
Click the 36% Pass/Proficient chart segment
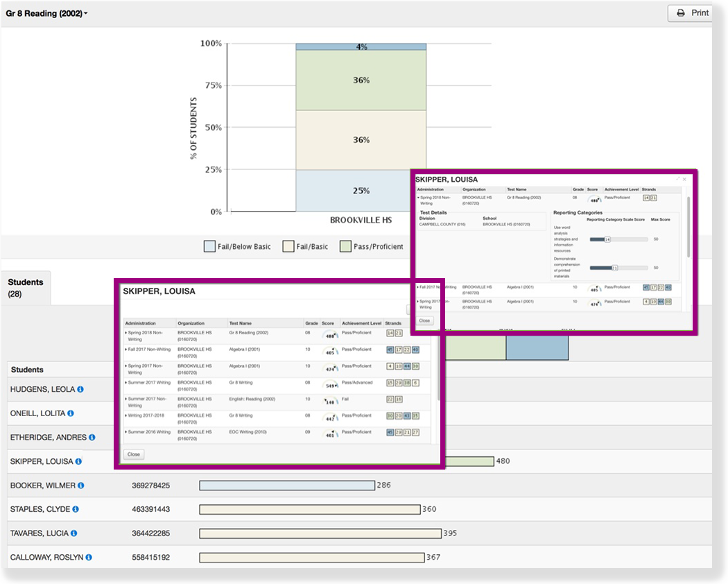tap(361, 80)
